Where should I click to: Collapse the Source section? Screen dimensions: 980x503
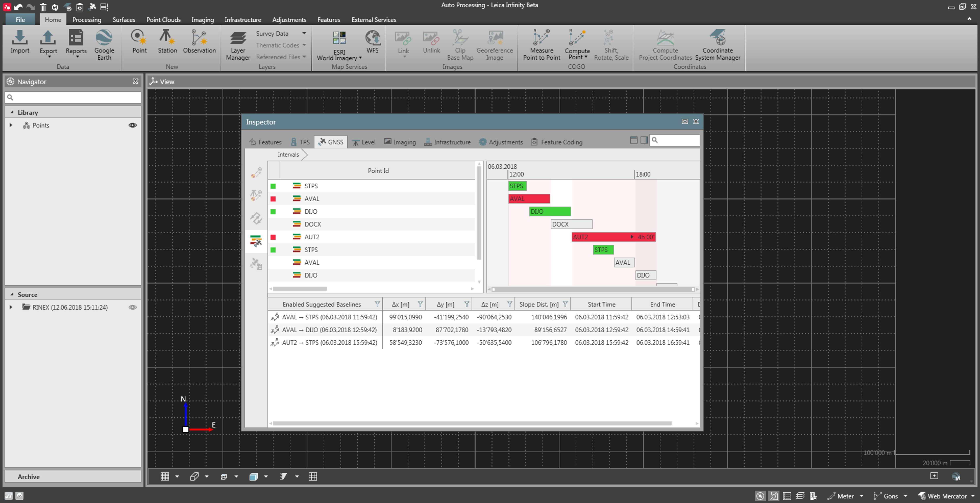coord(12,294)
